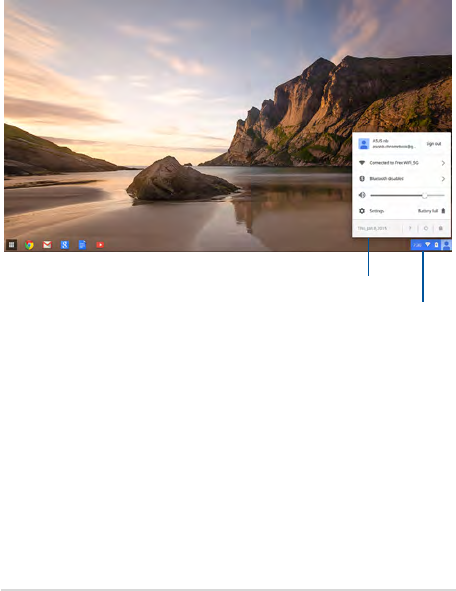This screenshot has width=456, height=591.
Task: Click the date in the status panel
Action: point(372,228)
